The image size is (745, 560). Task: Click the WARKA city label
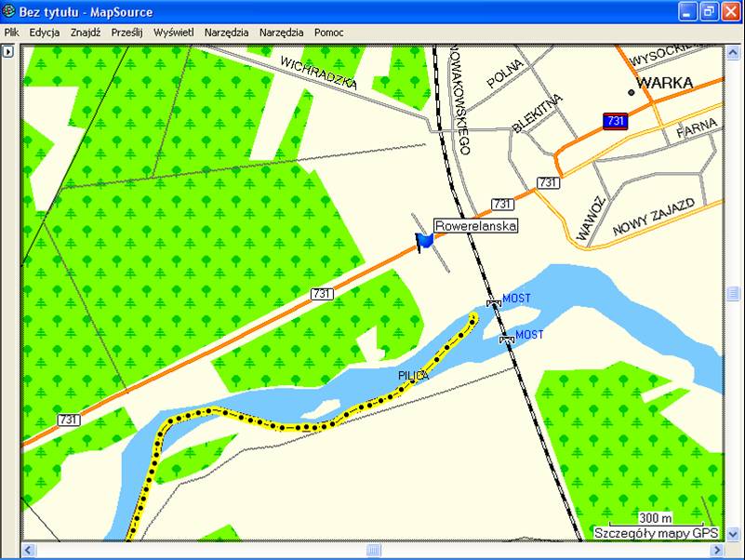click(x=665, y=83)
